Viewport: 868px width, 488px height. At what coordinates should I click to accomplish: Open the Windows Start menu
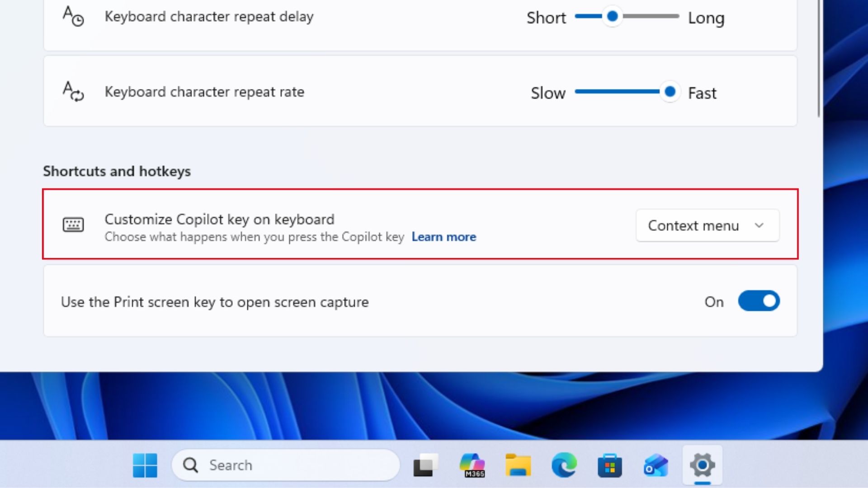[x=145, y=465]
